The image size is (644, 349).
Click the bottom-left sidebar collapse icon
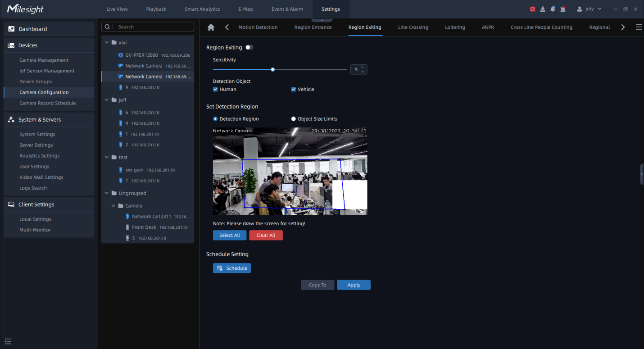(x=8, y=341)
